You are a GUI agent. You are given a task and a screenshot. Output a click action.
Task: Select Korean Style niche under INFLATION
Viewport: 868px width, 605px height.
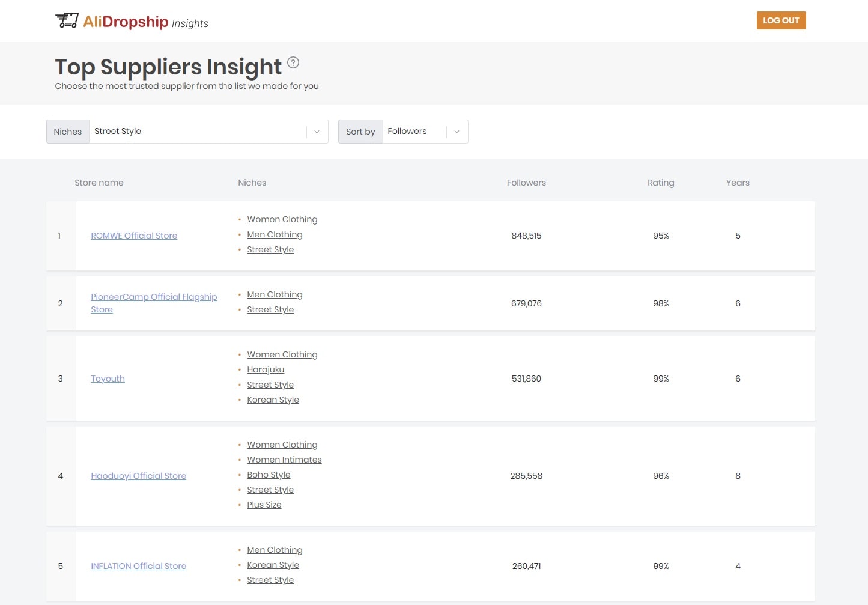(x=273, y=565)
